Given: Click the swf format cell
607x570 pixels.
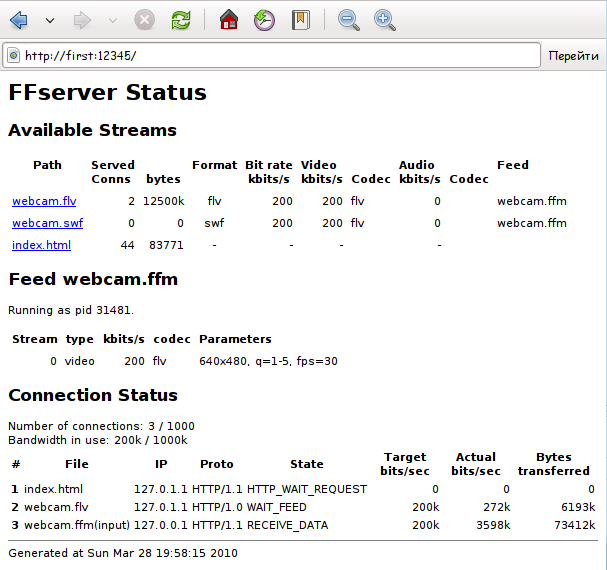Looking at the screenshot, I should coord(214,223).
